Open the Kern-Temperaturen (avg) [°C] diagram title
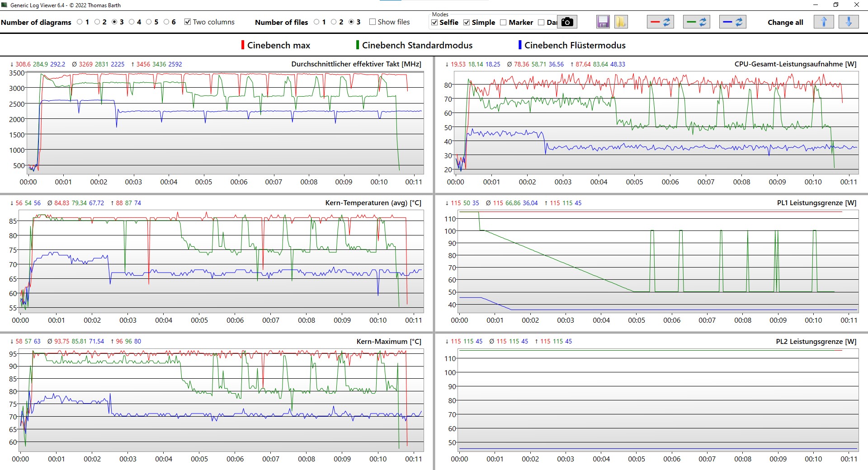The width and height of the screenshot is (868, 470). point(373,203)
